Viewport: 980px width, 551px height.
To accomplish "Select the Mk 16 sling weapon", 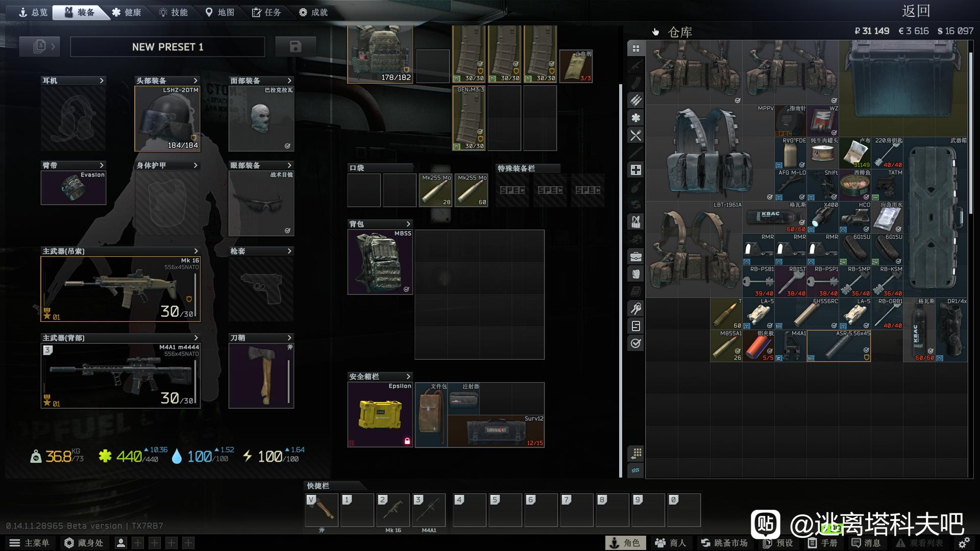I will pyautogui.click(x=120, y=289).
